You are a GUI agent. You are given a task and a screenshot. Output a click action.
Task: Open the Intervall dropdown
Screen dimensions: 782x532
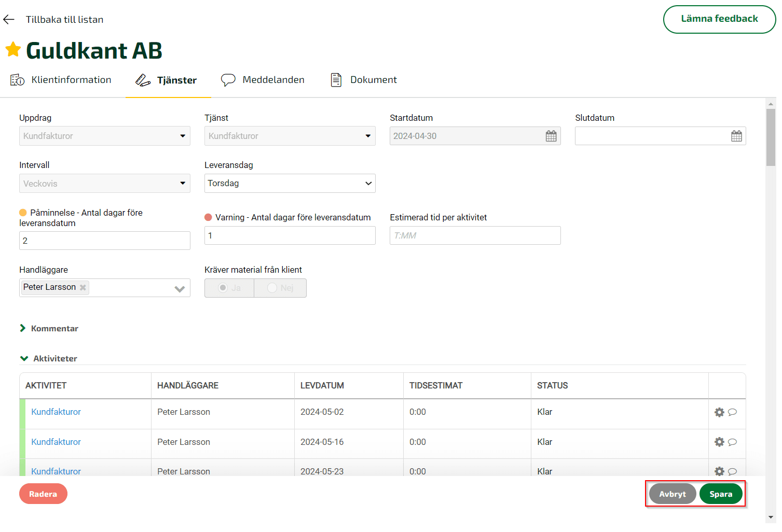tap(105, 184)
